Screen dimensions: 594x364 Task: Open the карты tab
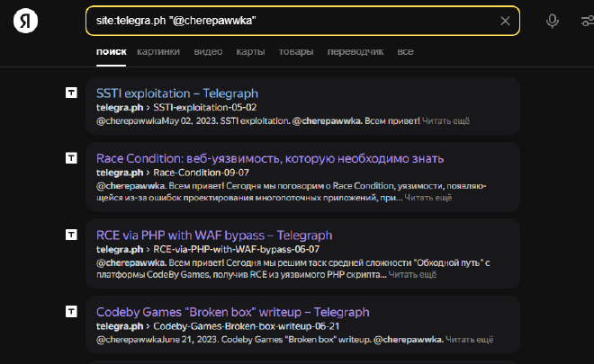[x=250, y=51]
